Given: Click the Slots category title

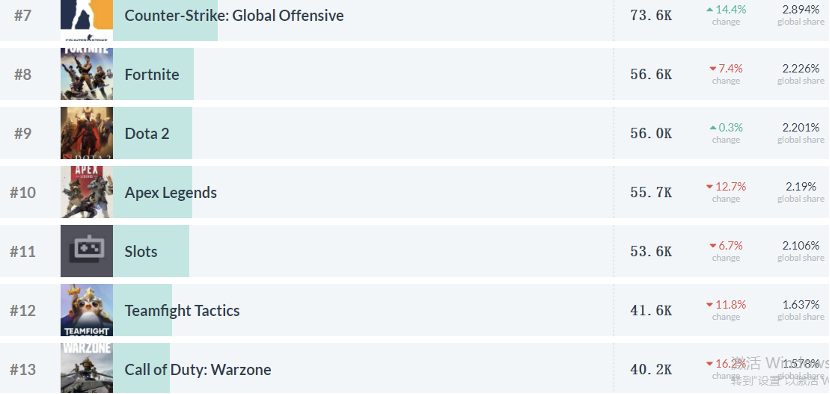Looking at the screenshot, I should tap(141, 252).
